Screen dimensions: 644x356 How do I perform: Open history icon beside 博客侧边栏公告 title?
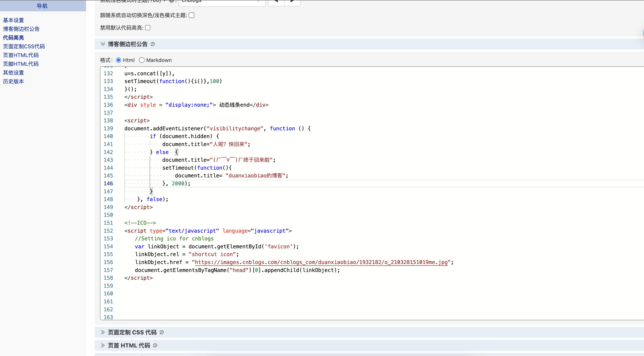(x=153, y=44)
